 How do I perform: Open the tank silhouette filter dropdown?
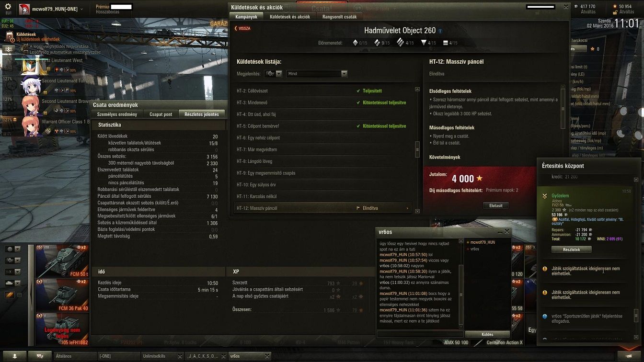(x=13, y=283)
